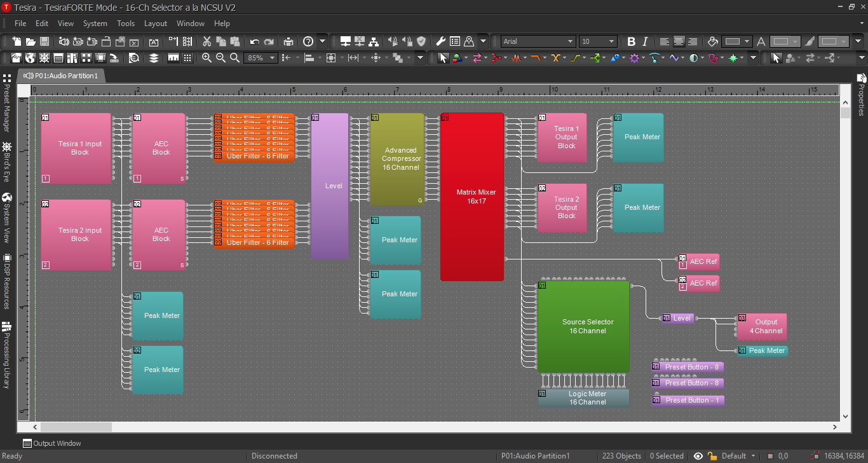Viewport: 868px width, 463px height.
Task: Print the layout using printer icon
Action: [x=288, y=41]
